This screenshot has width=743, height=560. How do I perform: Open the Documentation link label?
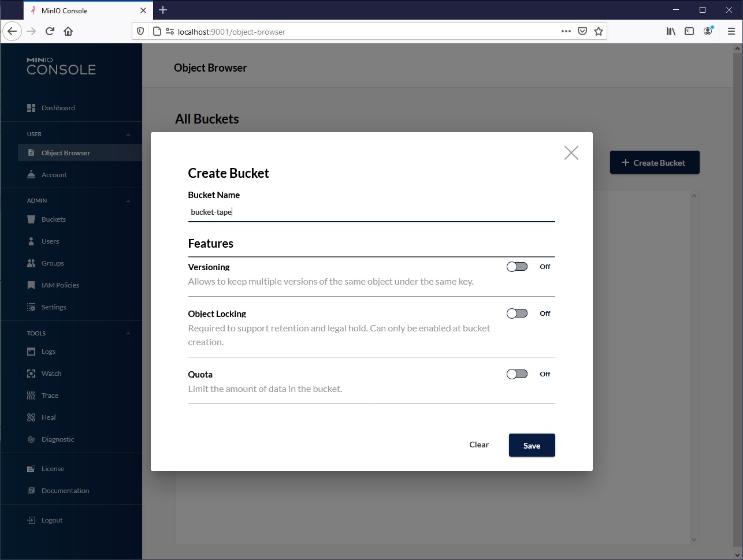click(65, 491)
